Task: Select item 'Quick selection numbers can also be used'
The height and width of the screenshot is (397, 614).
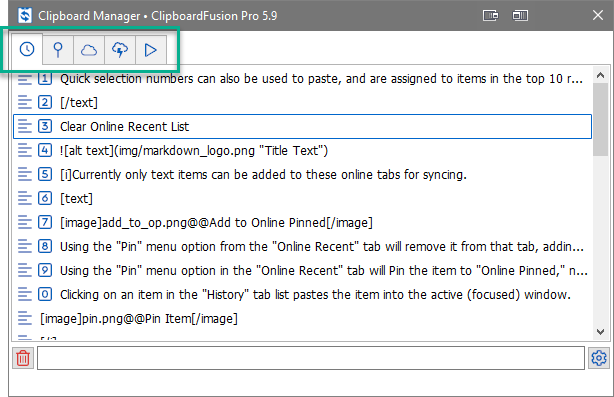Action: [x=302, y=79]
